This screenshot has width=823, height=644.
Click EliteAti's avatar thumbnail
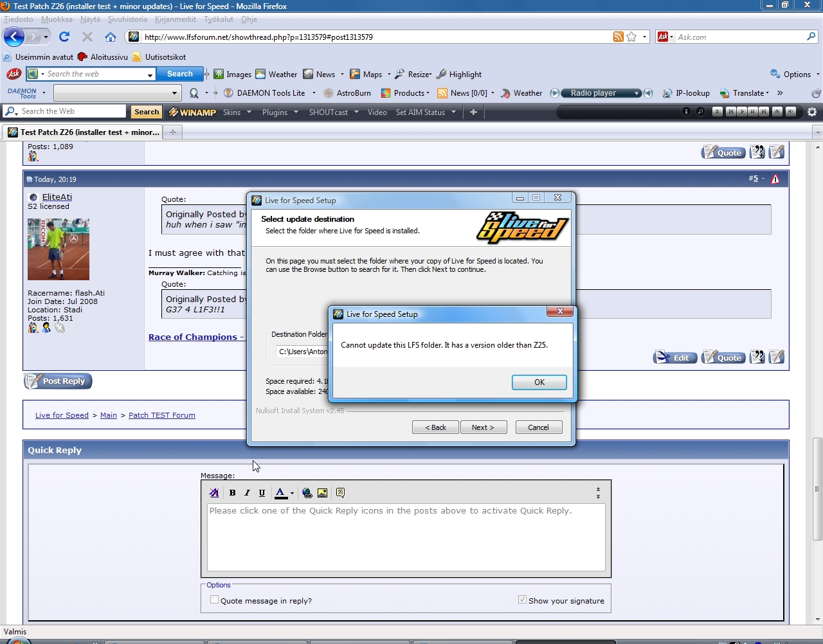[59, 249]
